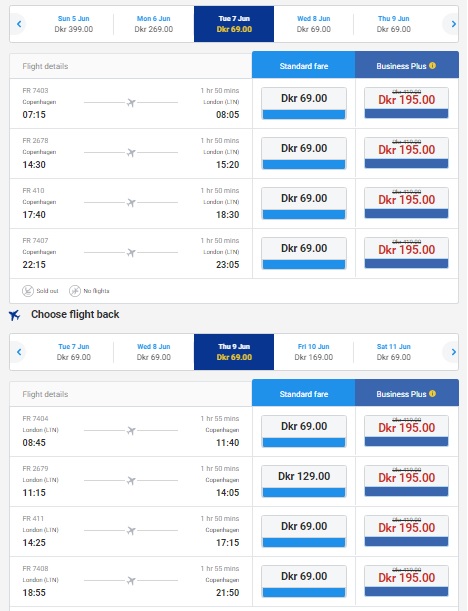Viewport: 468px width, 611px height.
Task: Select Fri 10 Jun return date tab
Action: click(x=314, y=352)
